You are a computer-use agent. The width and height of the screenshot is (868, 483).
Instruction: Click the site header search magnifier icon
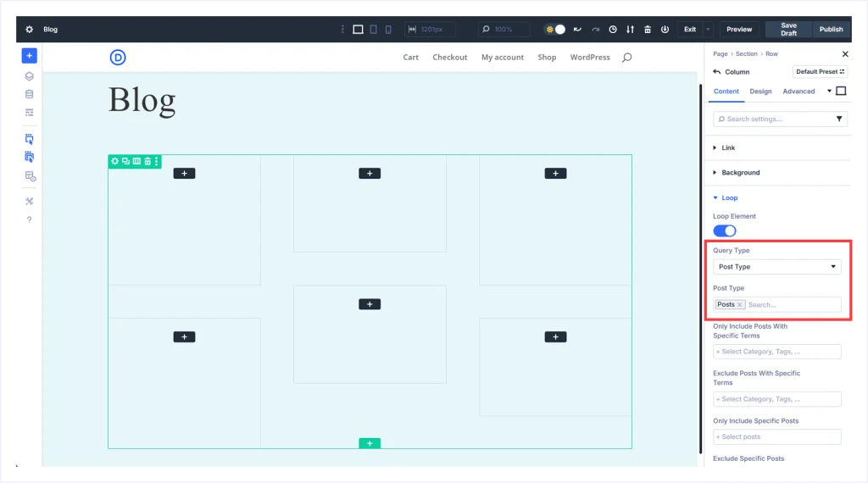pos(626,58)
